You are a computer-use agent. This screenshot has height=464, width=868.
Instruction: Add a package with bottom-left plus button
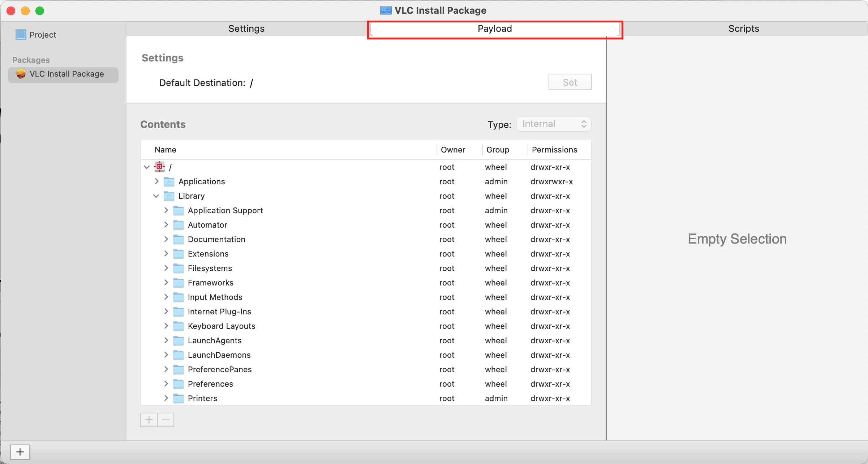coord(20,452)
